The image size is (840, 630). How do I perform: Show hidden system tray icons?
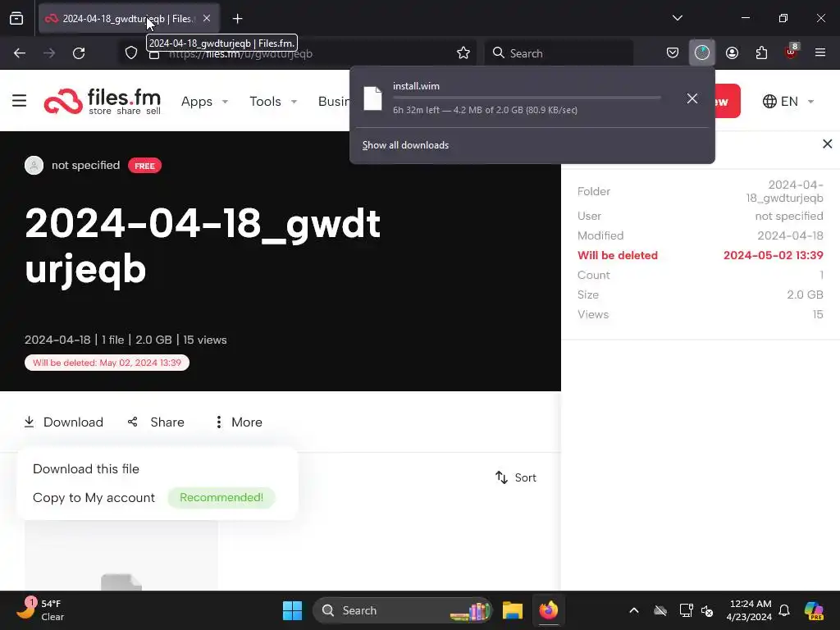(634, 610)
